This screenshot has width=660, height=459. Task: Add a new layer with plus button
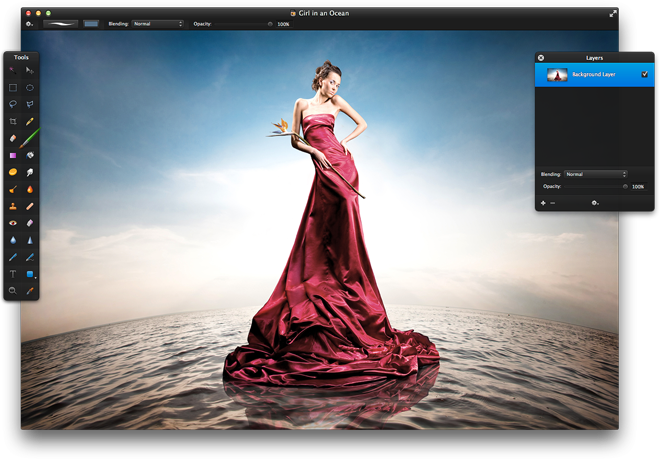click(543, 203)
